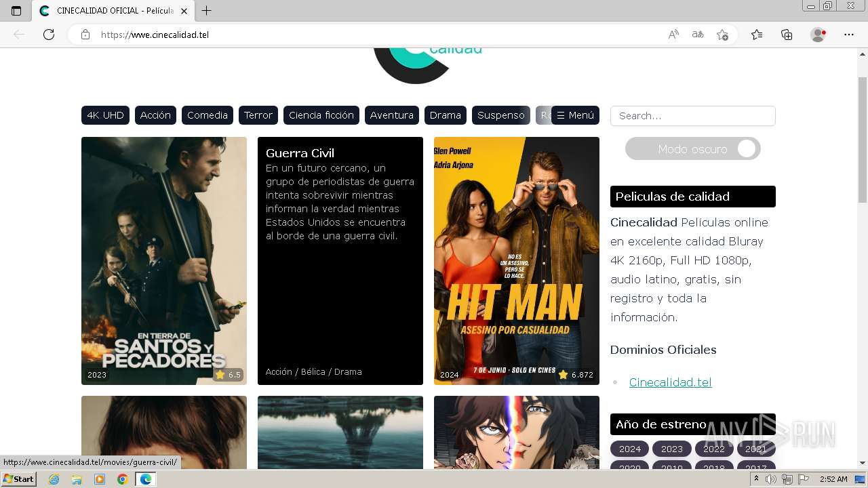Switch to Microsoft Edge taskbar icon

point(145,479)
